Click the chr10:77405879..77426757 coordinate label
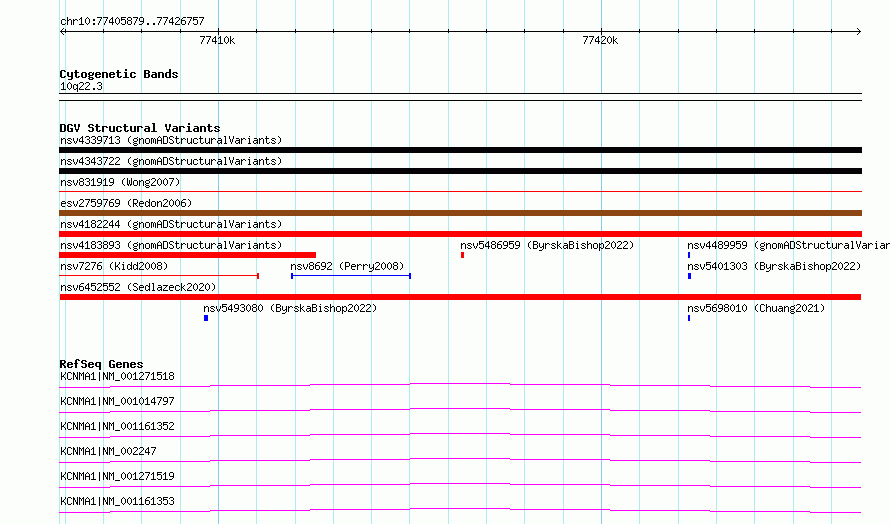The image size is (890, 524). click(132, 21)
